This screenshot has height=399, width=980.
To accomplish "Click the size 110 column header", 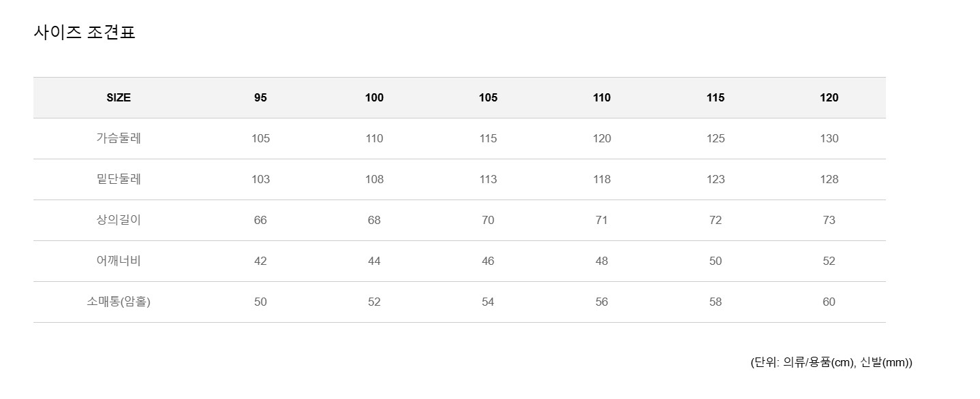I will coord(602,97).
